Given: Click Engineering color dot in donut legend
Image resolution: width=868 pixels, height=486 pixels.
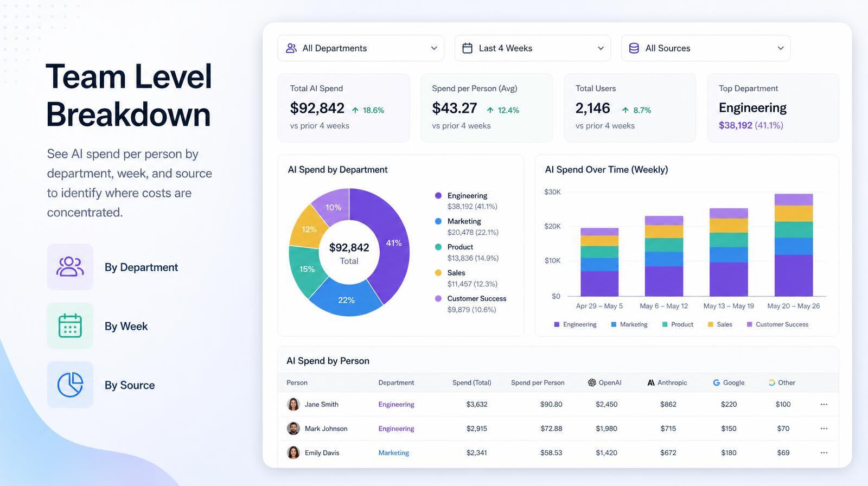Looking at the screenshot, I should 438,195.
